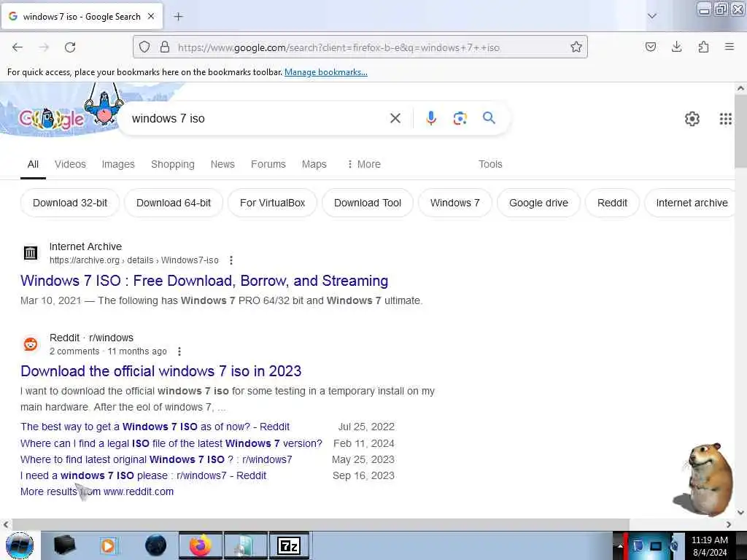Show hidden system tray icons
This screenshot has width=747, height=560.
pyautogui.click(x=620, y=545)
